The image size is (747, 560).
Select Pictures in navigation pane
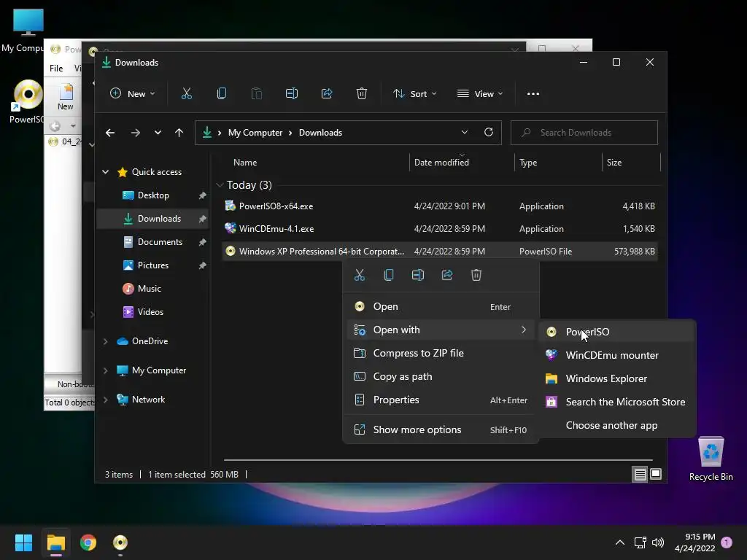[x=152, y=265]
